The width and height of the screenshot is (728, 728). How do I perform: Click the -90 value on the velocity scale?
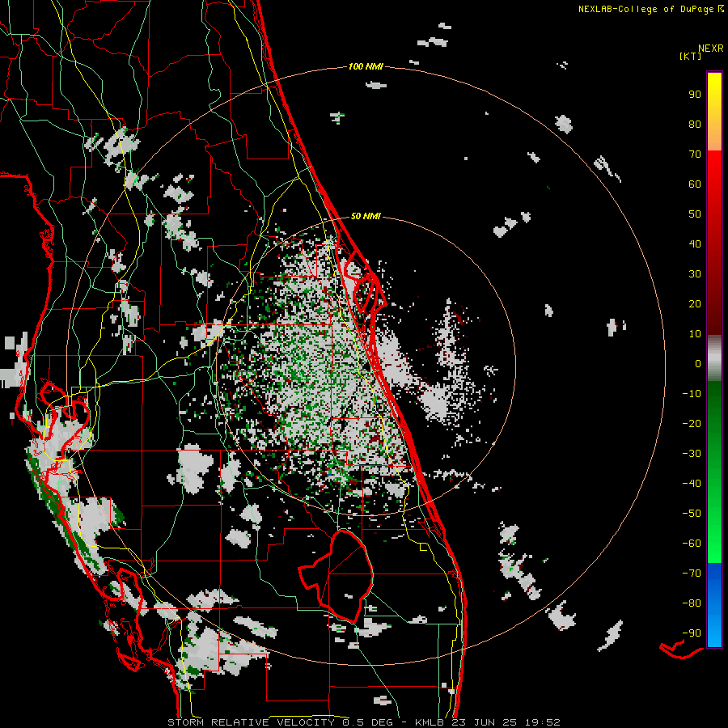(692, 633)
